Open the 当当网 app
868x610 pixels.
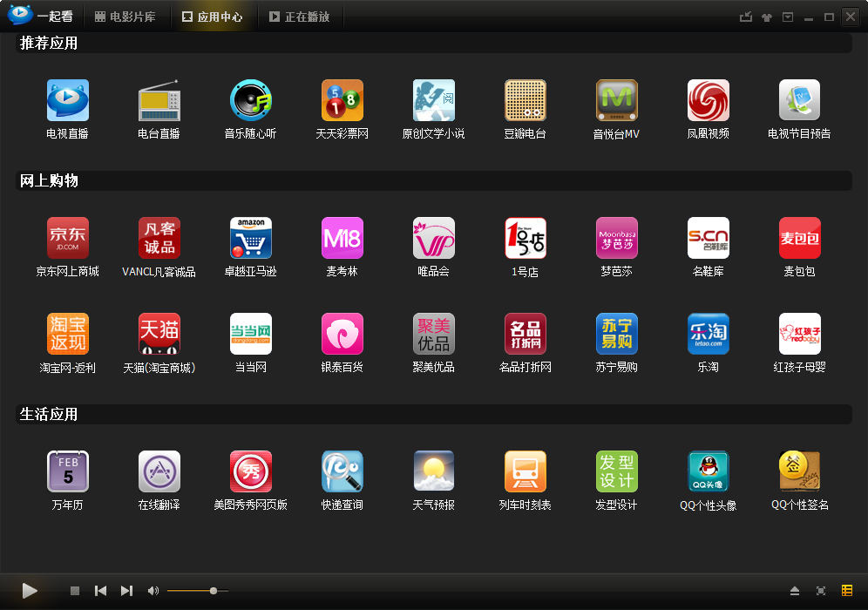tap(251, 334)
